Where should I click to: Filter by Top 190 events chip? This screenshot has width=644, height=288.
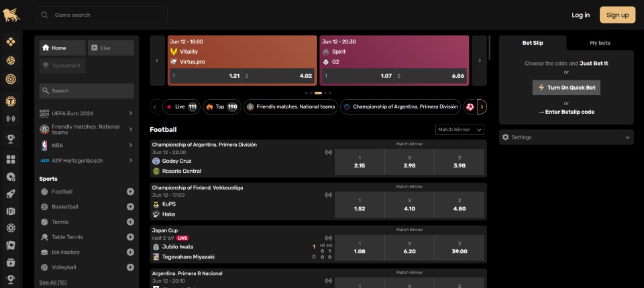222,106
